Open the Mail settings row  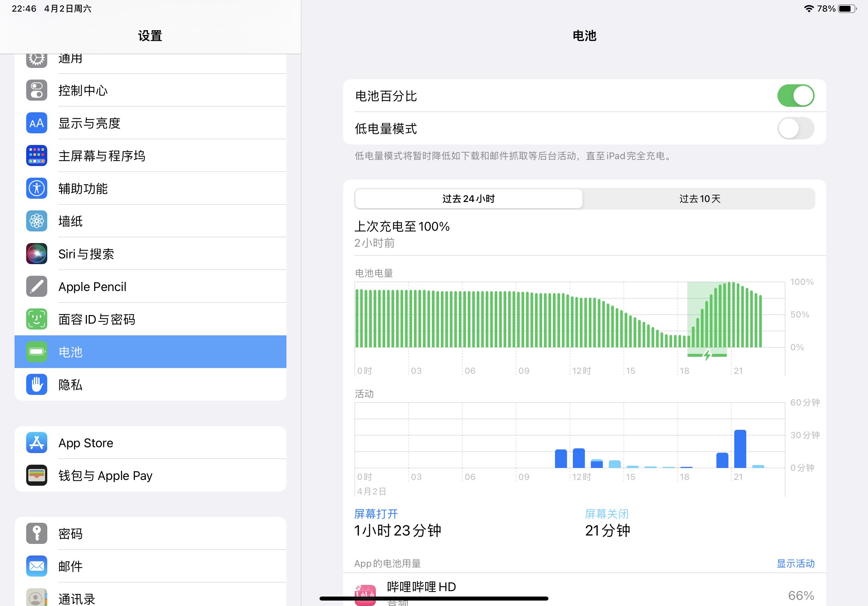(150, 566)
